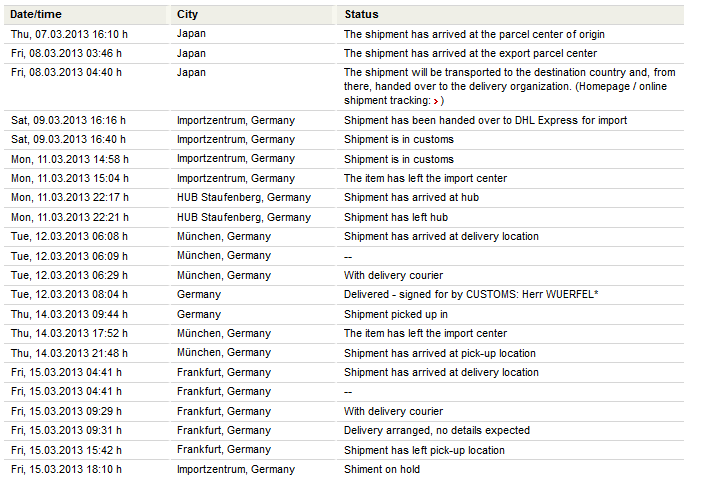Viewport: 701px width, 479px height.
Task: Click the 'Thu, 07.03.2013 16:10 h' date cell
Action: coord(69,34)
